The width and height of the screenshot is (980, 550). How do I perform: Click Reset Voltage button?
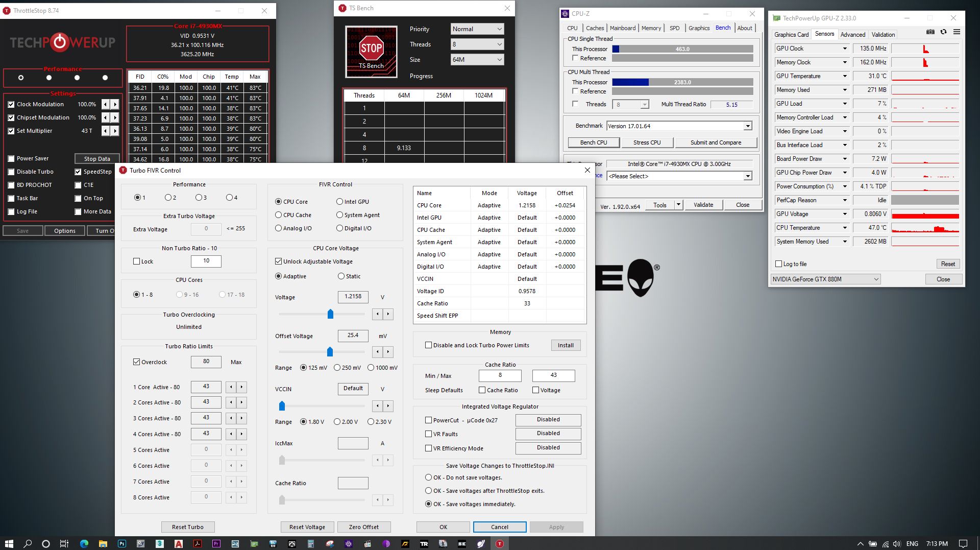(307, 527)
